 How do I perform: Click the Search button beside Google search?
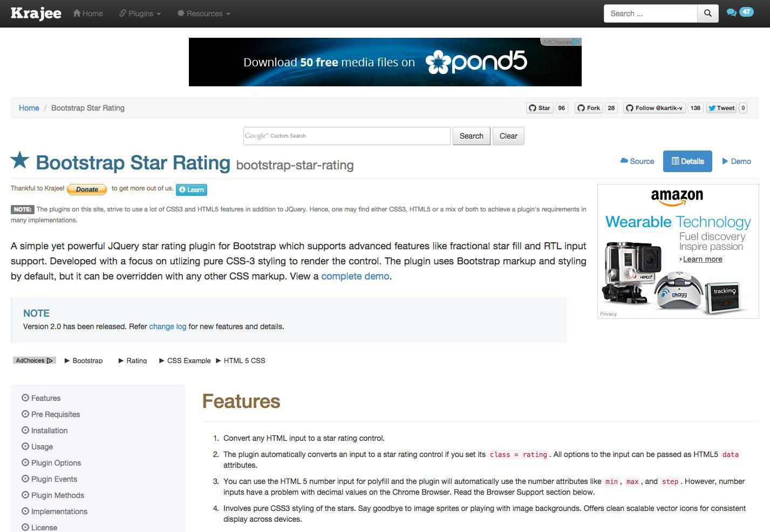click(x=472, y=136)
